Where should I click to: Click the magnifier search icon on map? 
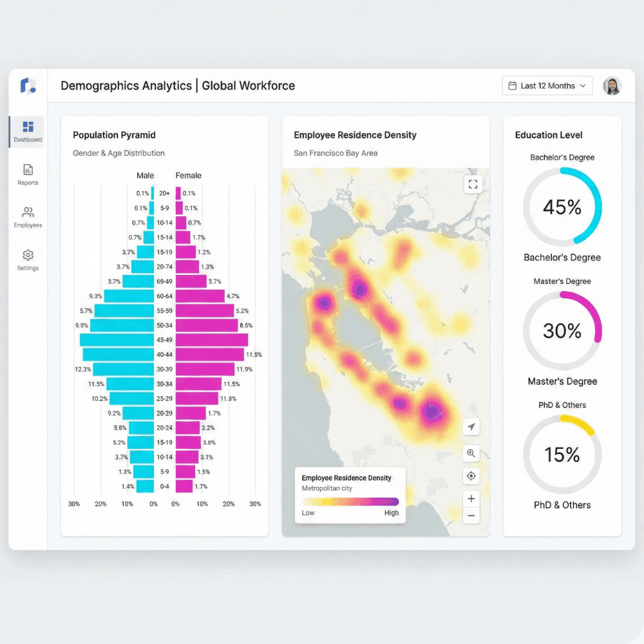click(471, 453)
